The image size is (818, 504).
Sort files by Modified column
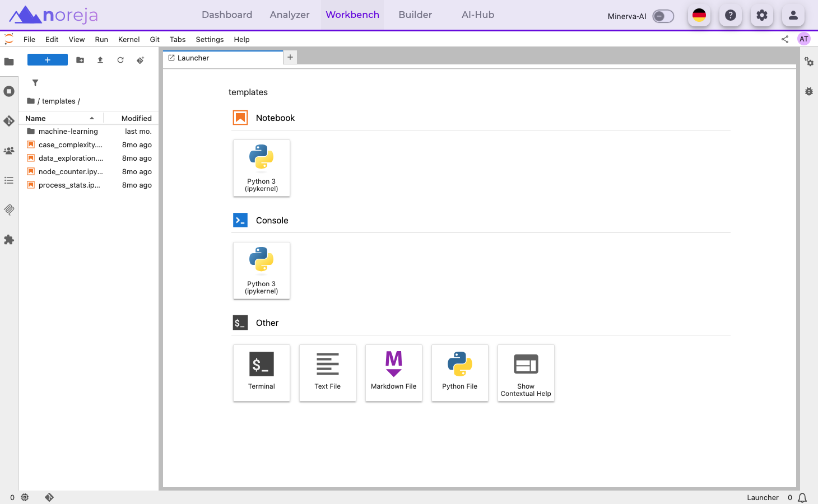(131, 118)
